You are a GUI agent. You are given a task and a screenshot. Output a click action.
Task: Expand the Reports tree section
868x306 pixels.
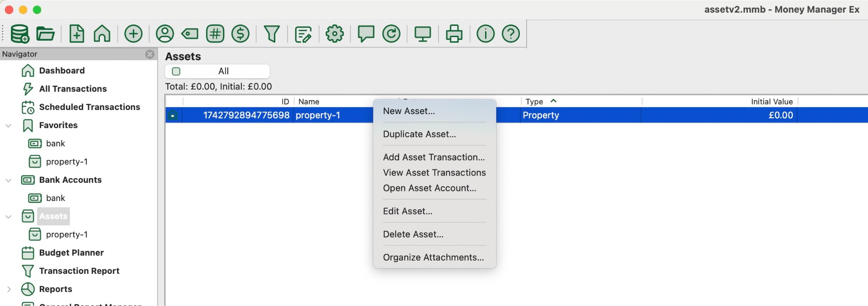pyautogui.click(x=9, y=289)
